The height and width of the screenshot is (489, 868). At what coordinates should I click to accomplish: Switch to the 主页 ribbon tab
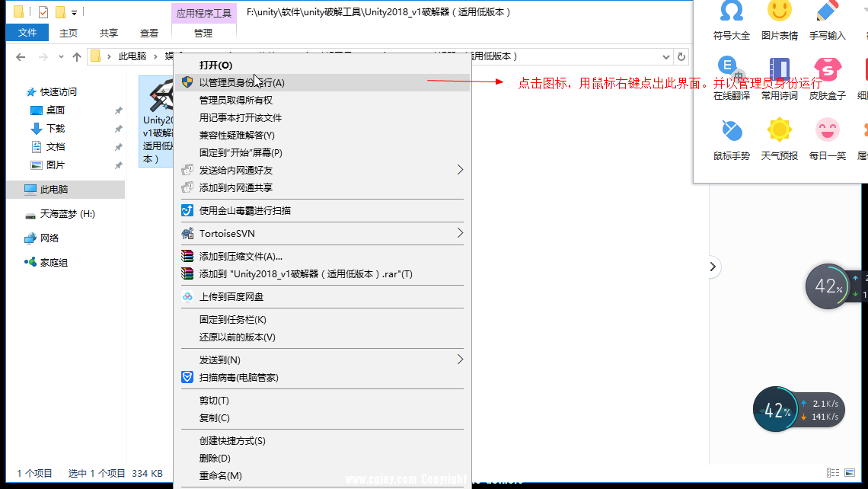click(x=68, y=34)
